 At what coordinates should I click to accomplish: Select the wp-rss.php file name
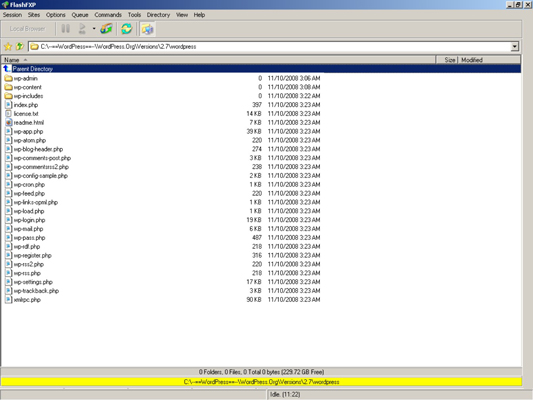click(27, 273)
